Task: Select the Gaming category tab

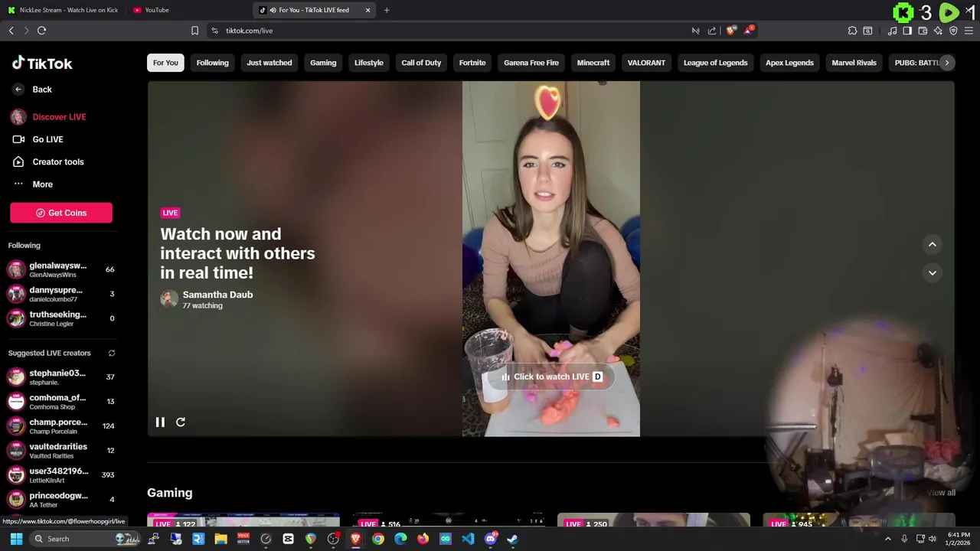Action: pyautogui.click(x=323, y=63)
